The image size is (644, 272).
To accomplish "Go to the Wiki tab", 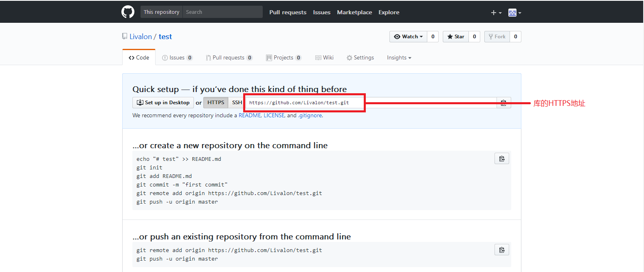I will point(324,58).
